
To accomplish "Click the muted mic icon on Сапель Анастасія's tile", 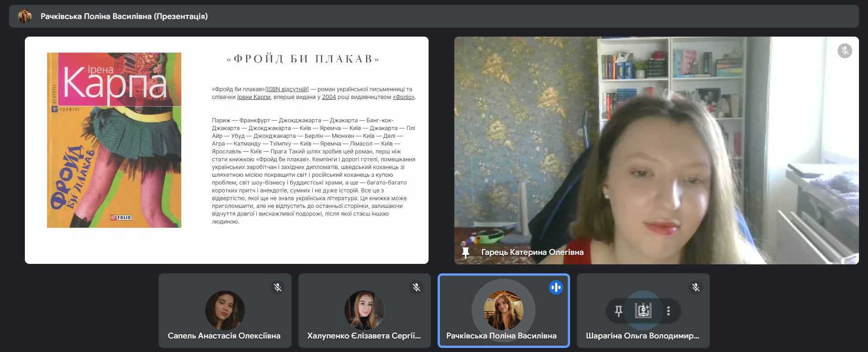I will tap(278, 287).
